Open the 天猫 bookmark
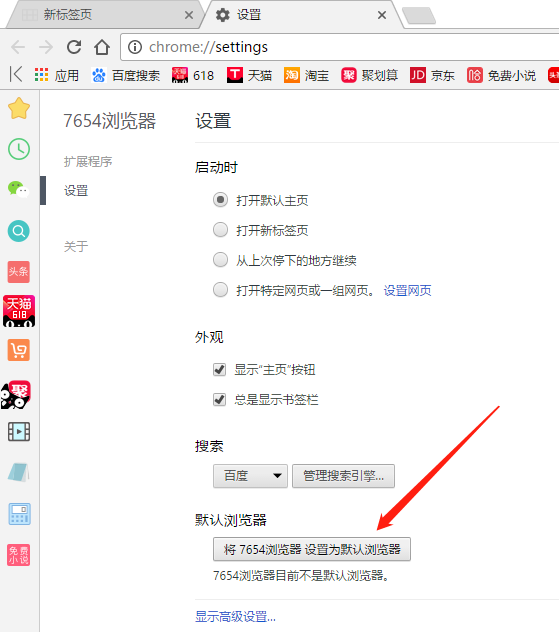 point(249,75)
